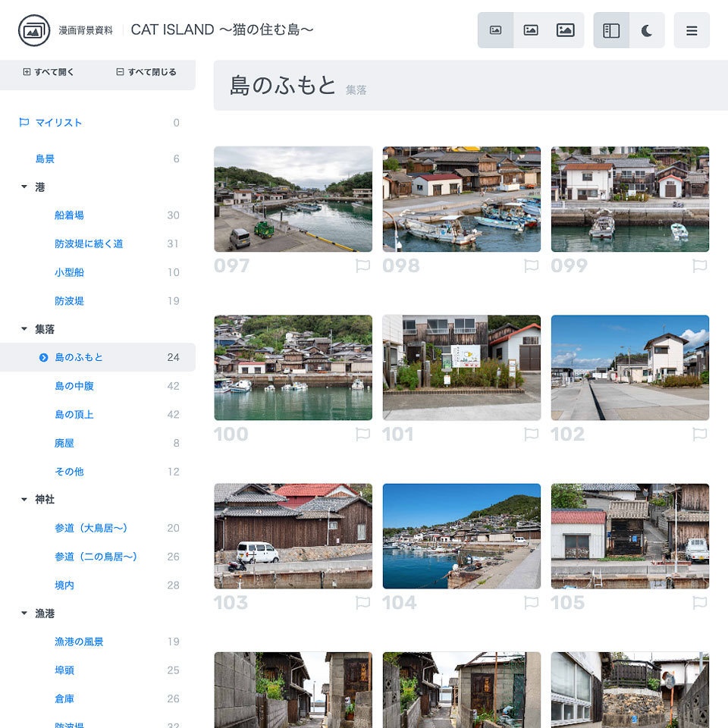This screenshot has width=728, height=728.
Task: Select the medium thumbnail size icon
Action: click(530, 30)
